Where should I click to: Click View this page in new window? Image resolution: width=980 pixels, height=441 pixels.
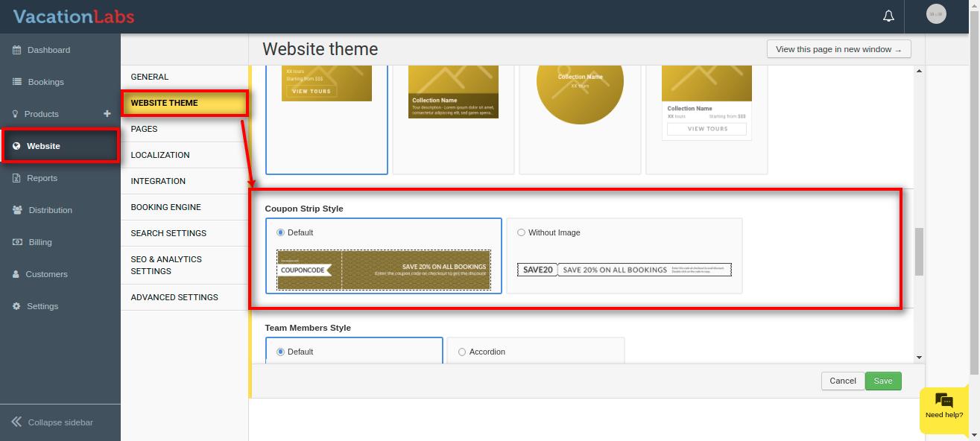tap(838, 49)
